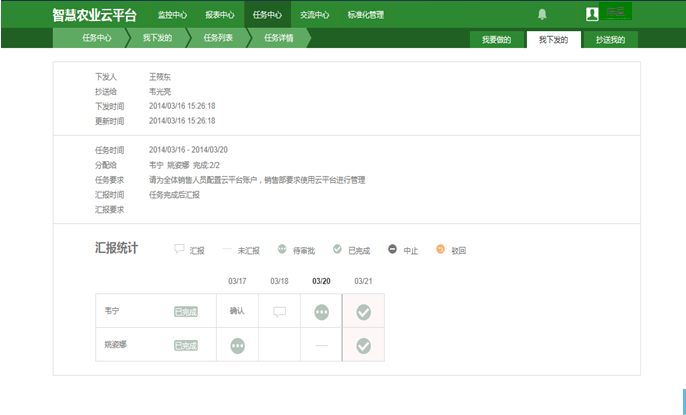Viewport: 686px width, 415px height.
Task: Open the 监控中心 menu
Action: coord(172,15)
